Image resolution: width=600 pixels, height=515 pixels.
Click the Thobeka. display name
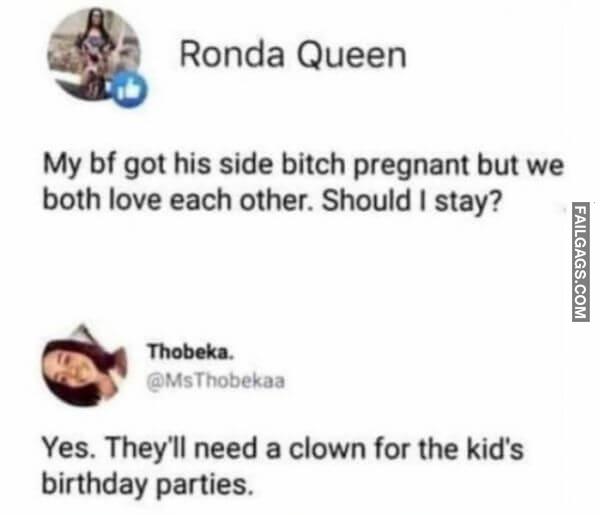[x=191, y=352]
